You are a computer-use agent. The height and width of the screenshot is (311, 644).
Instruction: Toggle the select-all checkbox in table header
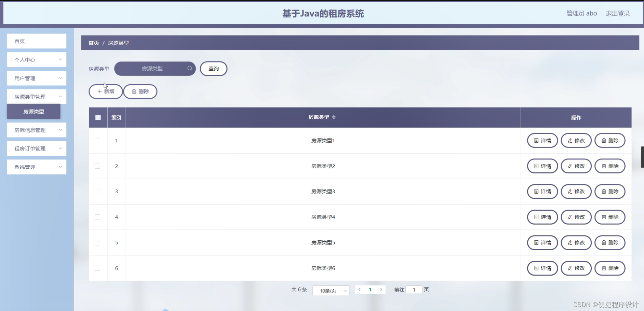[98, 117]
